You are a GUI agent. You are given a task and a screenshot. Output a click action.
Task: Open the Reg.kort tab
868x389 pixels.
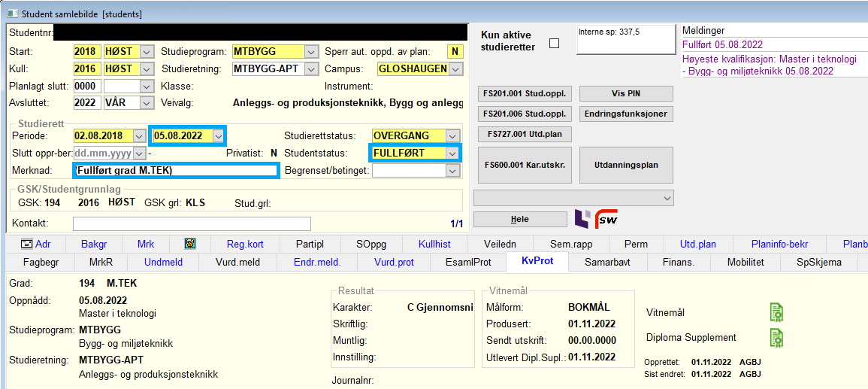[244, 244]
